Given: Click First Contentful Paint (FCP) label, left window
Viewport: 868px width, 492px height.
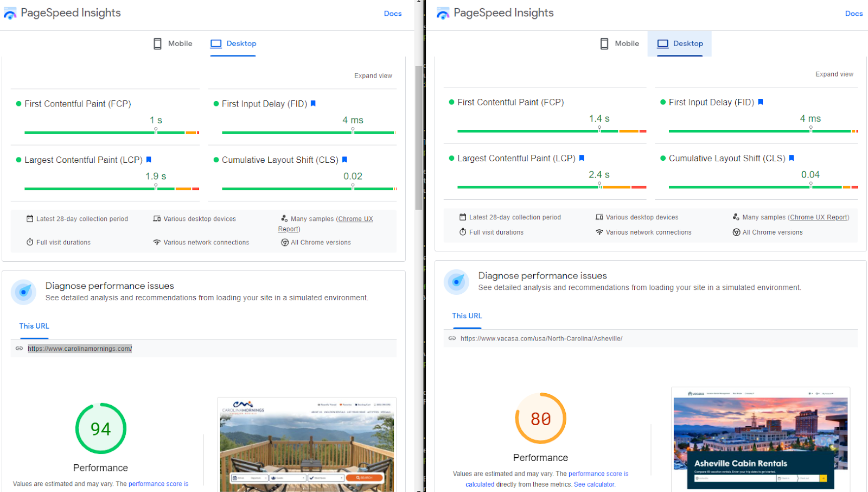Looking at the screenshot, I should click(78, 104).
